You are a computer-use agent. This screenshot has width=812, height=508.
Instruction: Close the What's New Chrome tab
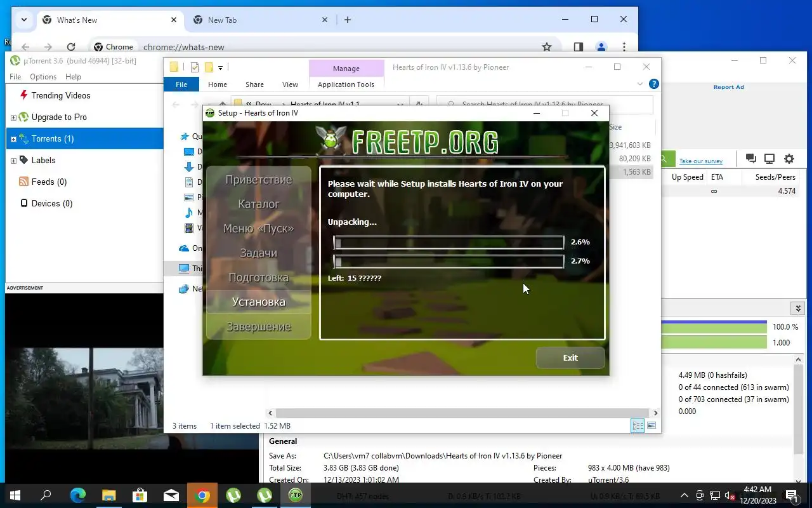174,20
